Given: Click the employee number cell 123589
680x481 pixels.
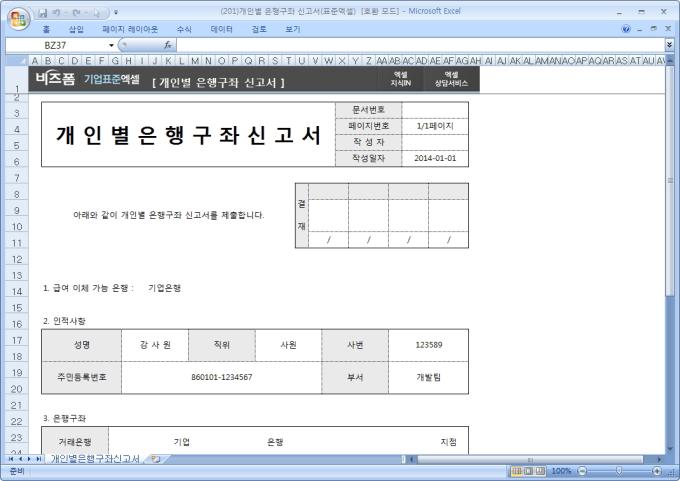Looking at the screenshot, I should [428, 345].
